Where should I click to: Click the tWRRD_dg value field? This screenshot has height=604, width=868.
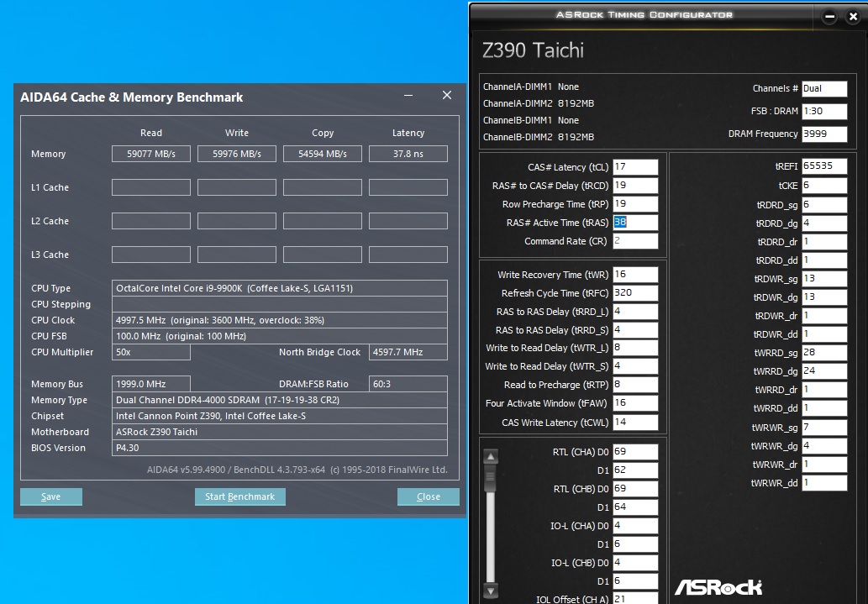[x=824, y=371]
